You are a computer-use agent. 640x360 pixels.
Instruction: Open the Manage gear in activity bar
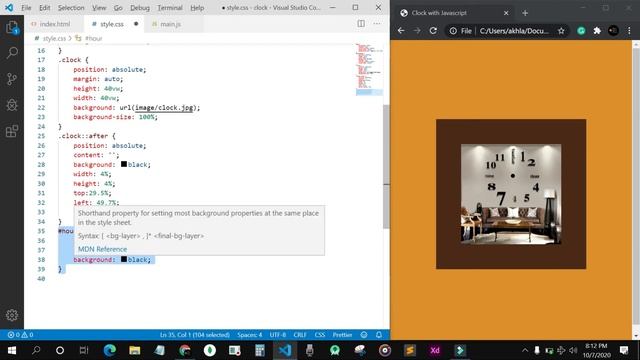point(12,315)
